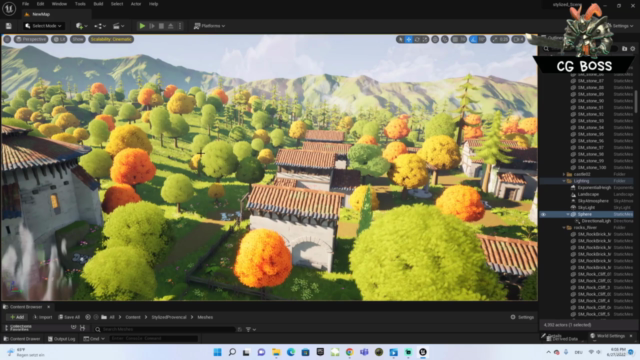
Task: Toggle surface snapping icon in viewport
Action: click(x=444, y=39)
